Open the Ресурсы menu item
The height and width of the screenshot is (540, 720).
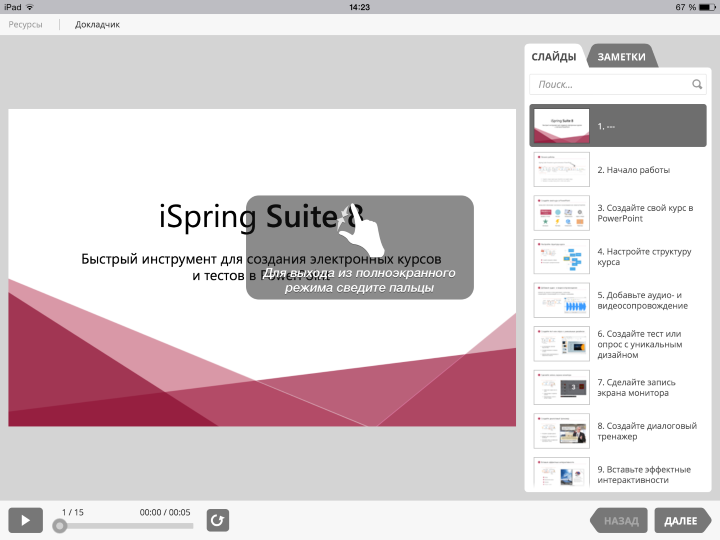[25, 25]
